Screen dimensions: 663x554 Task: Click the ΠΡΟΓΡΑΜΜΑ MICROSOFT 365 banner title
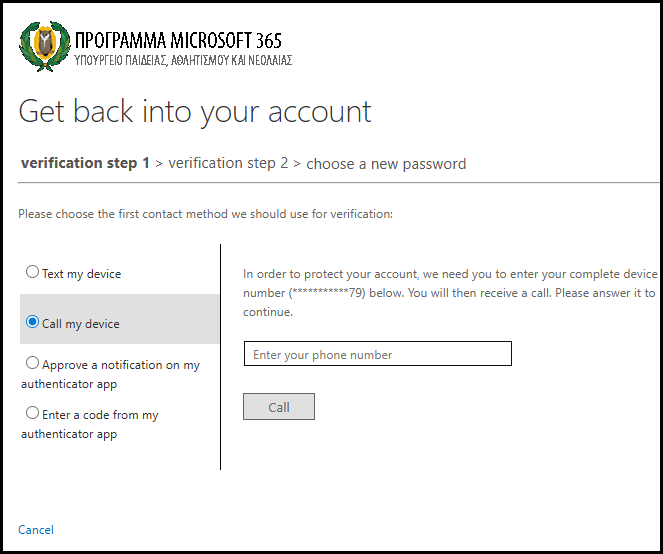178,40
